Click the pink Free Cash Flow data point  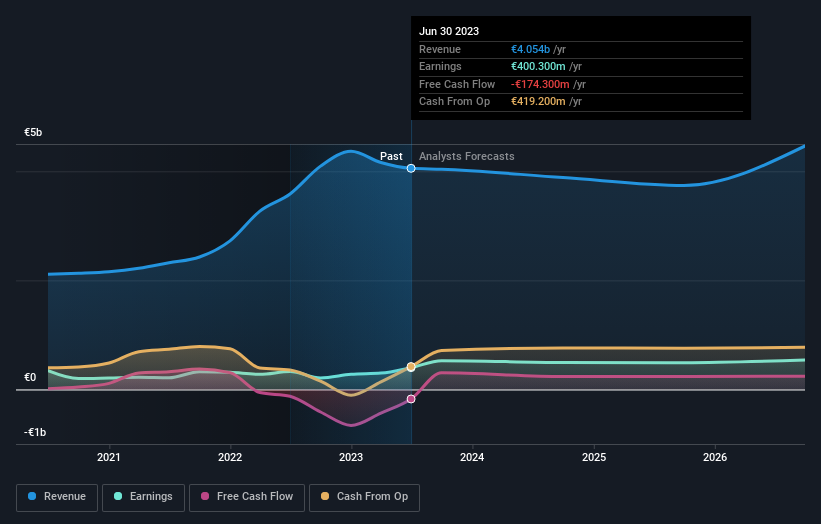(411, 399)
